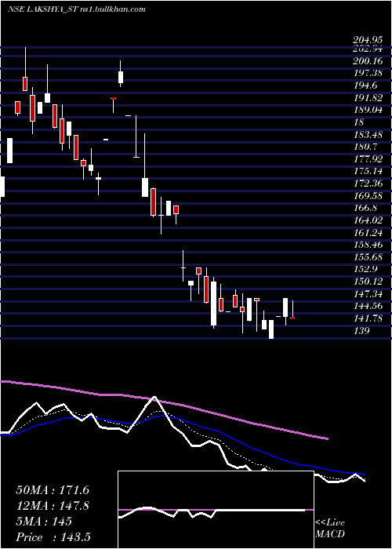Click the 175.14 price axis label
The height and width of the screenshot is (549, 392).
[x=368, y=171]
